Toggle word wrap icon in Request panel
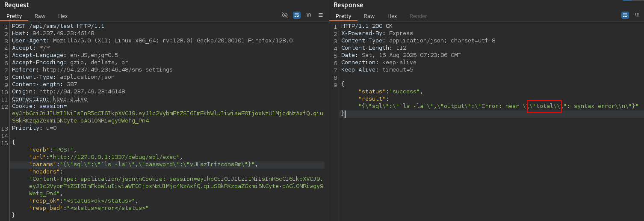Screen dimensions: 644x221 [297, 15]
